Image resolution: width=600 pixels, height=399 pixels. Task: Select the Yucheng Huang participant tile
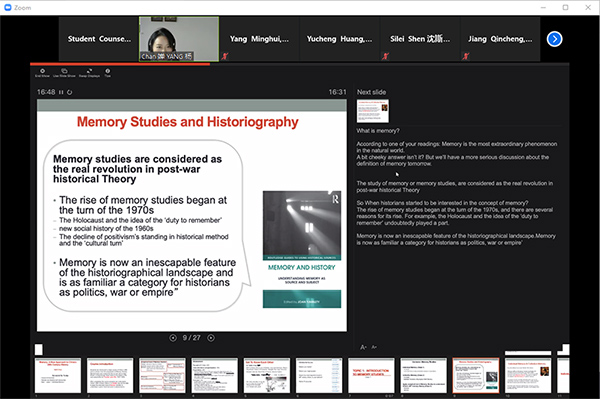point(339,39)
